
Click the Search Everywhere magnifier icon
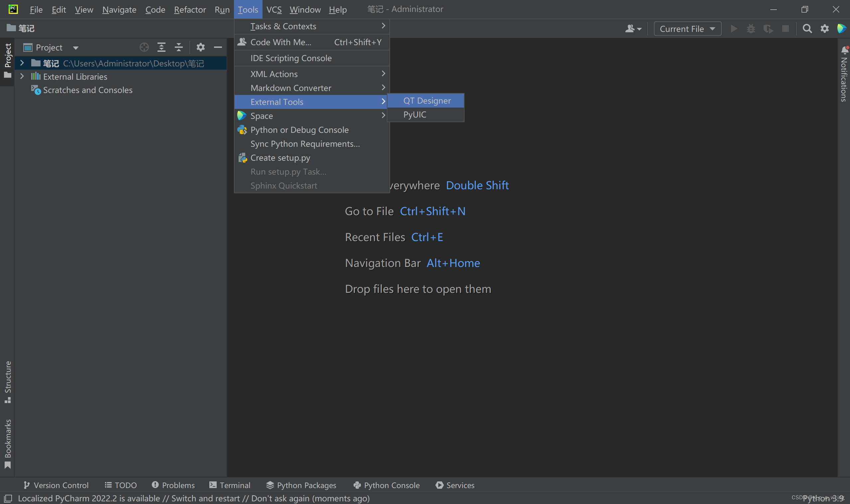click(807, 29)
